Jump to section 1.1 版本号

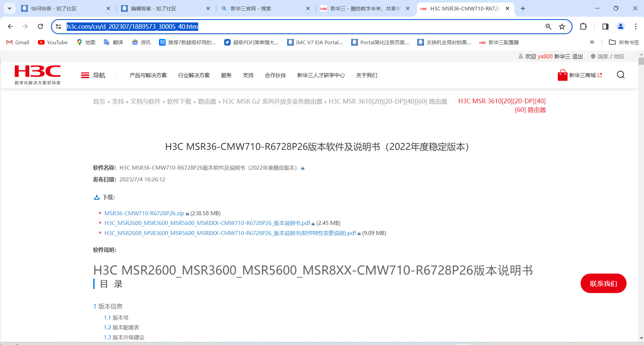point(116,318)
